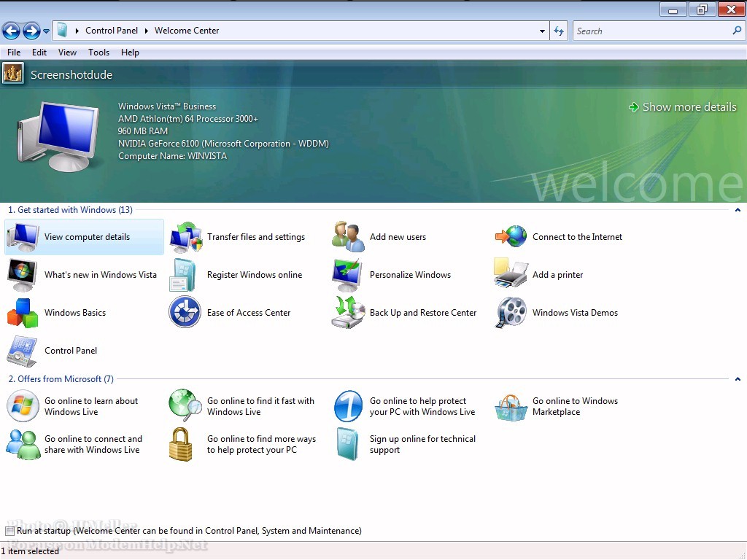747x560 pixels.
Task: Click the find it fast Windows Live icon
Action: coord(186,405)
